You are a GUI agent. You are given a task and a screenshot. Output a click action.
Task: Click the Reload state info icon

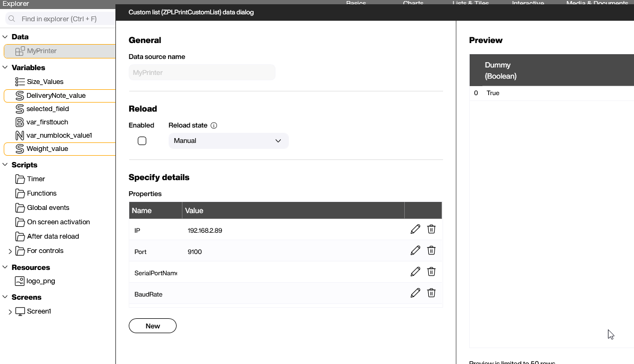214,126
